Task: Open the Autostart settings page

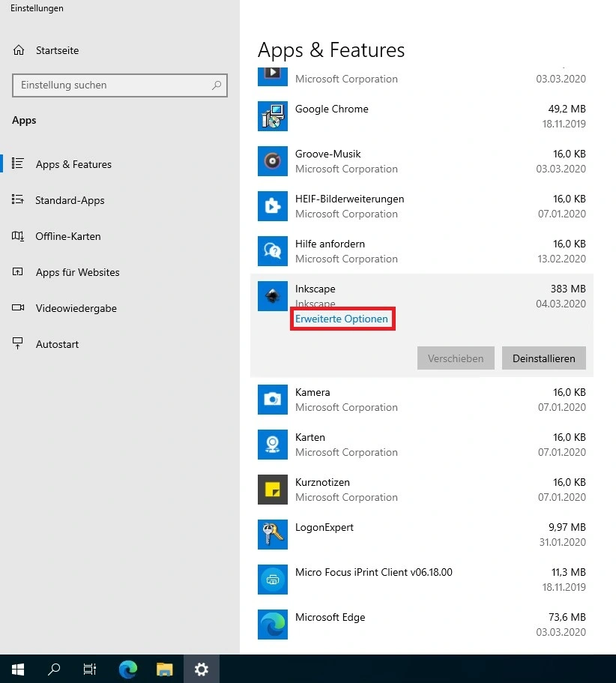Action: point(57,344)
